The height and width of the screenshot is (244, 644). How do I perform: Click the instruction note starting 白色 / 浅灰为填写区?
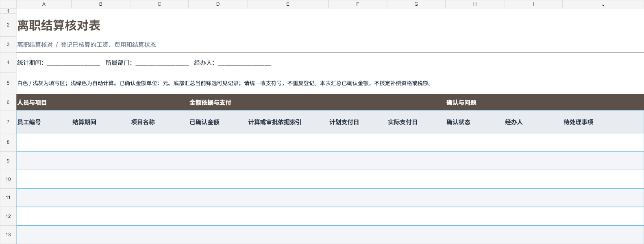click(224, 83)
